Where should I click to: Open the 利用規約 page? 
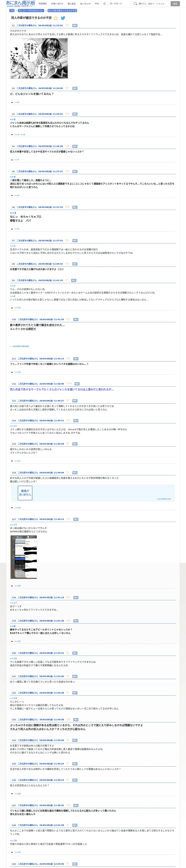[x=43, y=4]
